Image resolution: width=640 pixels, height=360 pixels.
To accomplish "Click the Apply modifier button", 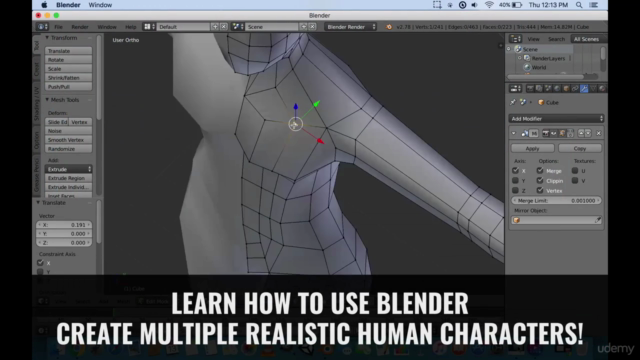I will tap(532, 149).
